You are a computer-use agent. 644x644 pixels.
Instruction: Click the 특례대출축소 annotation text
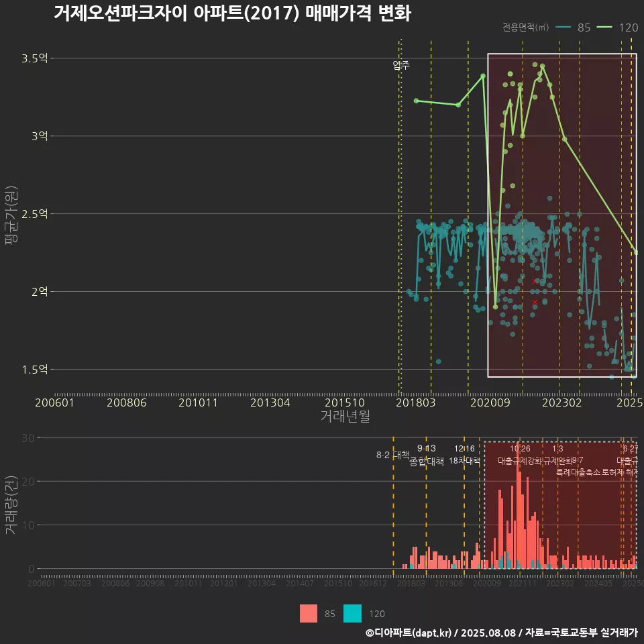[x=578, y=472]
